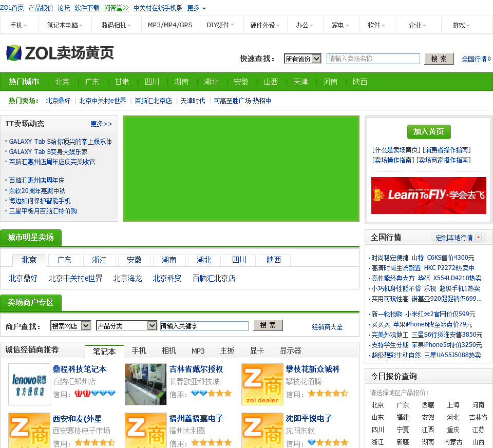Open the 经销商大全 link
This screenshot has height=448, width=493.
(x=327, y=327)
